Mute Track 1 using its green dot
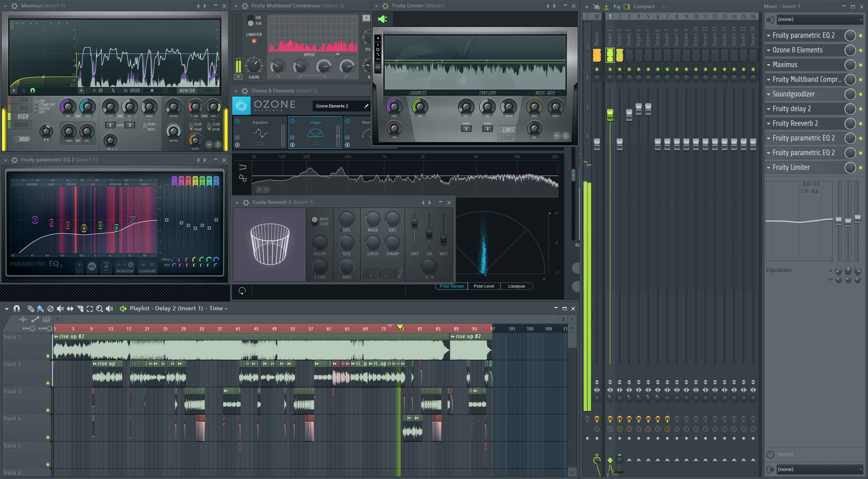The height and width of the screenshot is (479, 868). point(48,356)
